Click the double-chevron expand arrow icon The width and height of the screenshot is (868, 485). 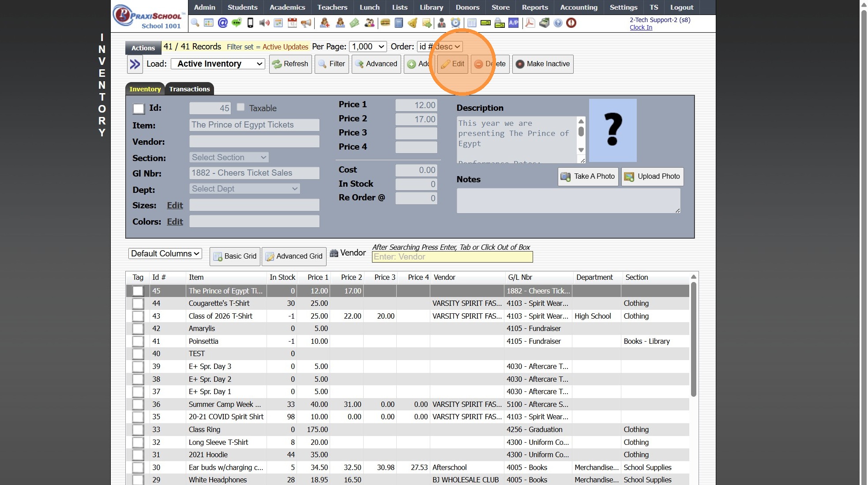click(x=135, y=64)
